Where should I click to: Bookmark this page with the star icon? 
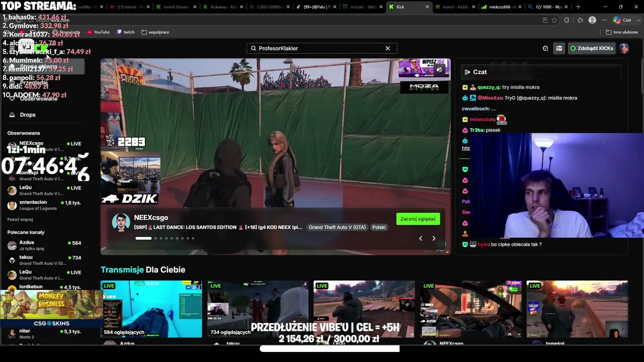554,20
